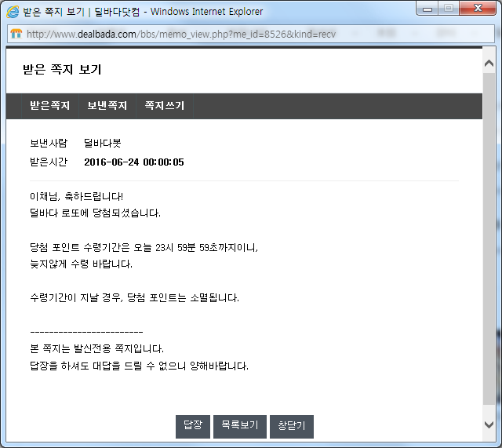The image size is (502, 448).
Task: Click the scrollbar down arrow
Action: coord(489,424)
